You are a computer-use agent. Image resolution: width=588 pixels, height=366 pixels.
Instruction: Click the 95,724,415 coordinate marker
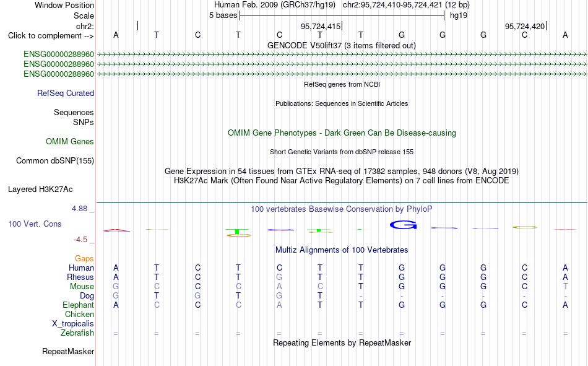point(321,26)
